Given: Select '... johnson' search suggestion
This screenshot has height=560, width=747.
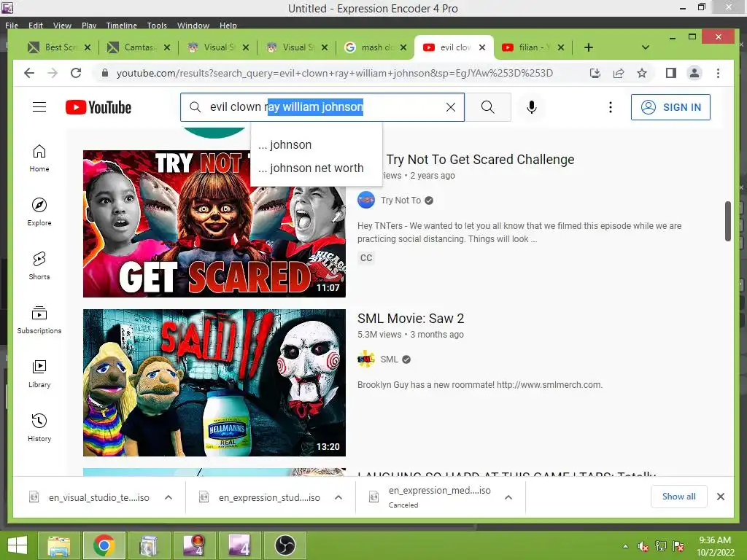Looking at the screenshot, I should coord(317,144).
